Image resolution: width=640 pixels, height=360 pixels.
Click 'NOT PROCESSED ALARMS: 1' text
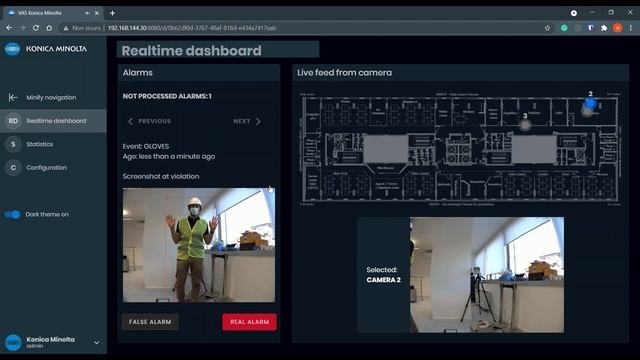click(x=167, y=96)
